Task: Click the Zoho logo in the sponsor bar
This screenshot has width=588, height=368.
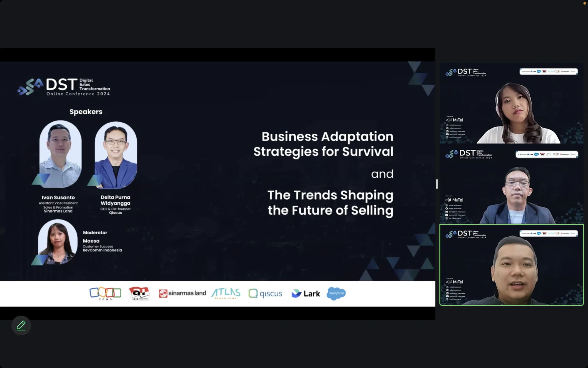Action: pyautogui.click(x=105, y=293)
